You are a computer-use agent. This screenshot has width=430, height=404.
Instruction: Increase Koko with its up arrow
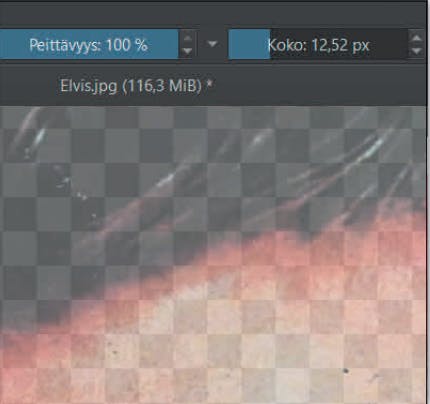point(416,38)
